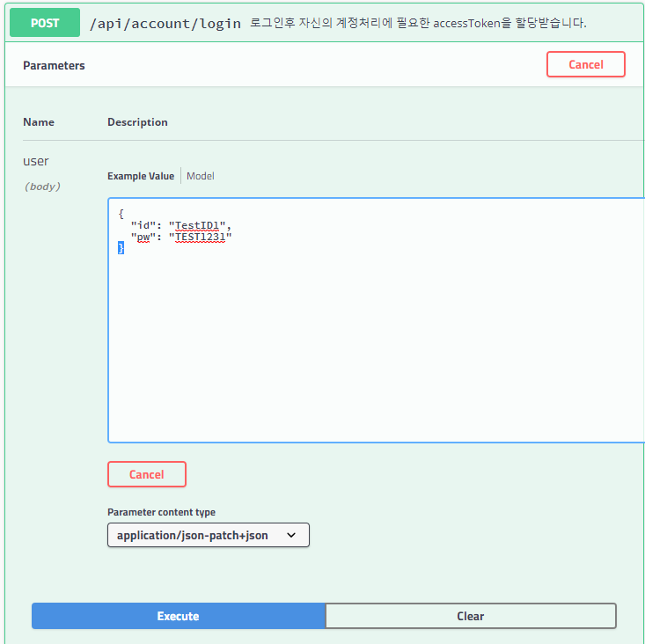This screenshot has height=644, width=645.
Task: Collapse the /api/account/login endpoint path
Action: 165,23
